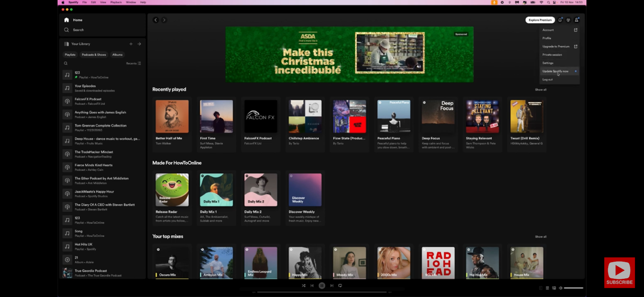Mute with the speaker icon
This screenshot has width=644, height=297.
coord(560,288)
